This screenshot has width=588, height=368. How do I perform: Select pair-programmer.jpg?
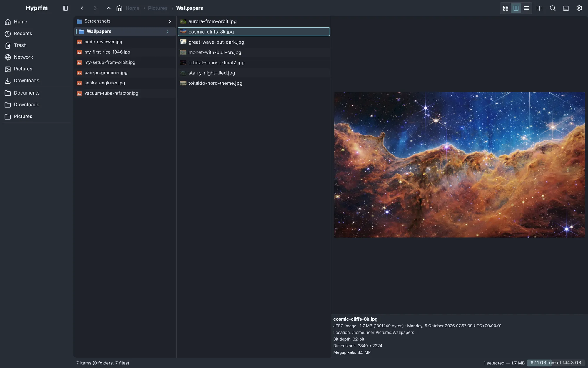pyautogui.click(x=125, y=73)
